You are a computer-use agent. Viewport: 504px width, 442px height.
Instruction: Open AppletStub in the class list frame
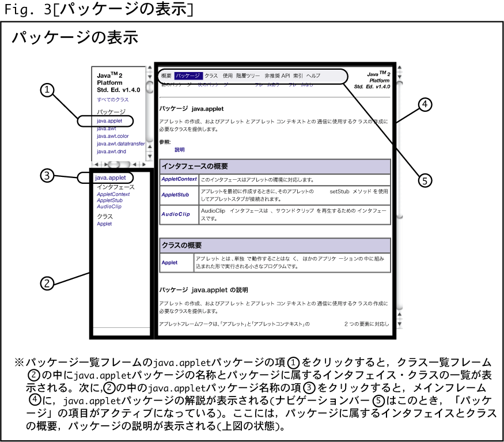[x=109, y=201]
